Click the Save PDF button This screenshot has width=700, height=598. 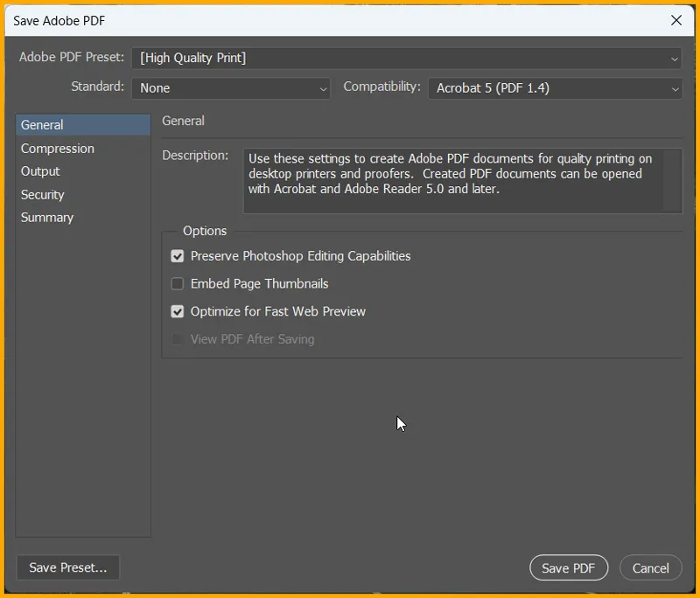click(569, 567)
